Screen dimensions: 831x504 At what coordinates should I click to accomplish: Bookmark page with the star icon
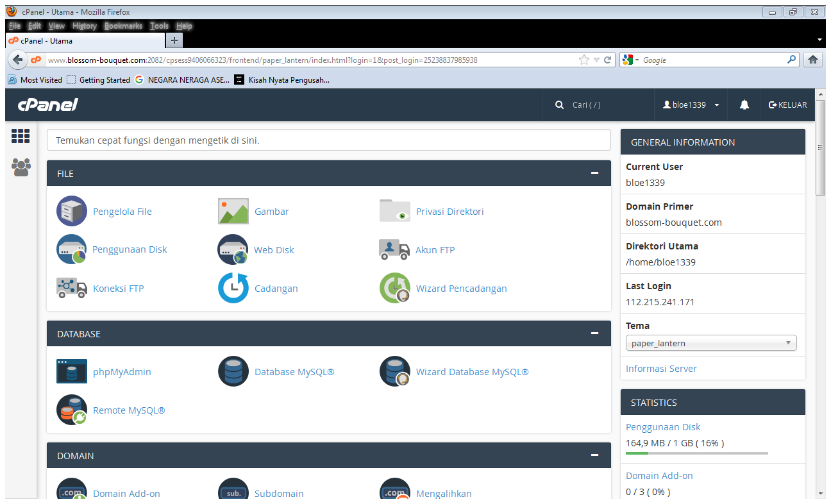click(583, 60)
